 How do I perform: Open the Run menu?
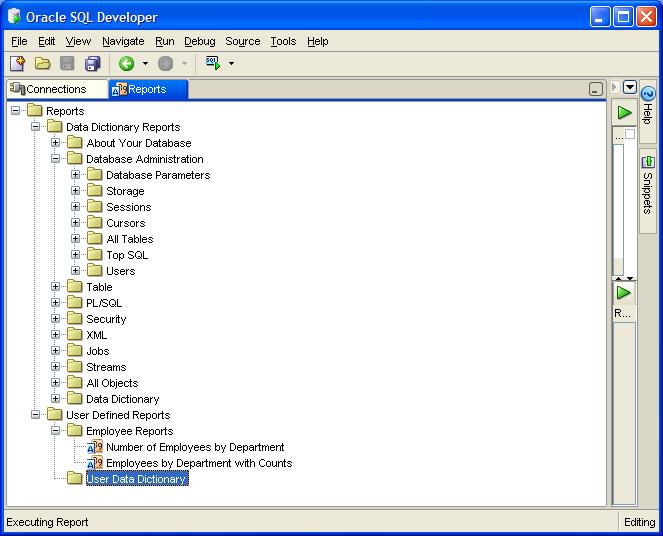point(164,41)
